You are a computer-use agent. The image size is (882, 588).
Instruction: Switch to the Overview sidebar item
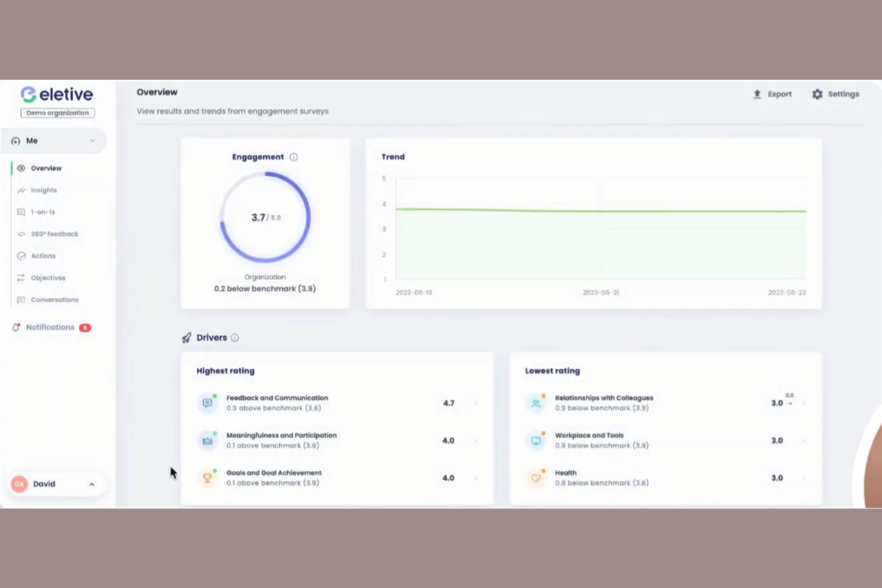pyautogui.click(x=45, y=168)
